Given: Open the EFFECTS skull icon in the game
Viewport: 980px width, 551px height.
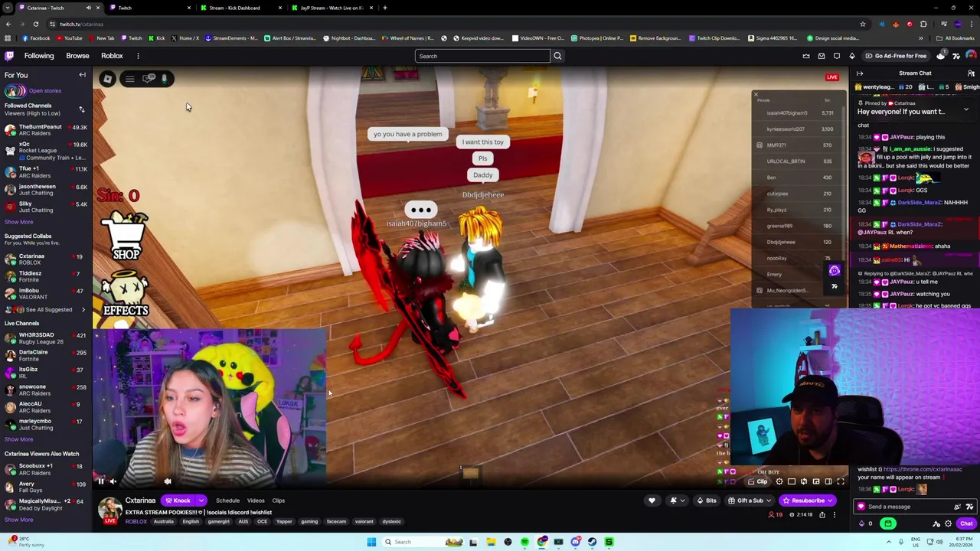Looking at the screenshot, I should pos(126,295).
